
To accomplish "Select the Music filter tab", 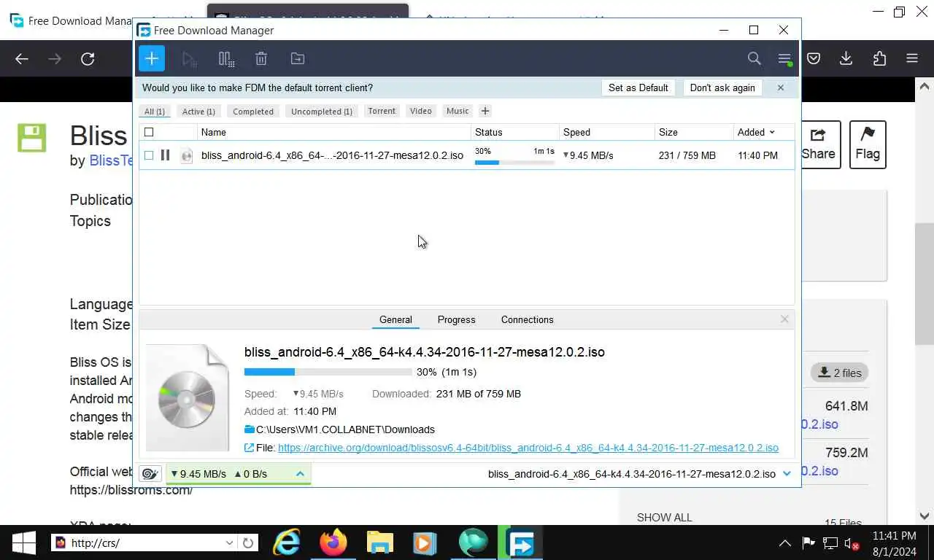I will click(458, 111).
